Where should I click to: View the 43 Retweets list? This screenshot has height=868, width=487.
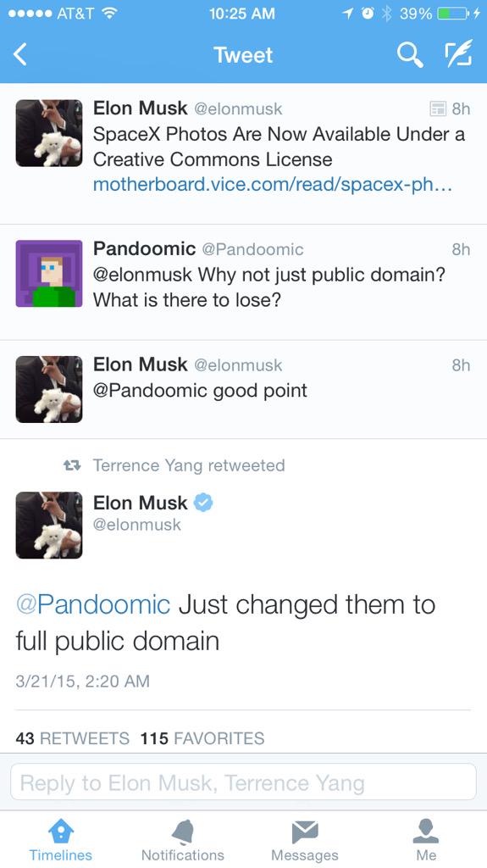73,738
